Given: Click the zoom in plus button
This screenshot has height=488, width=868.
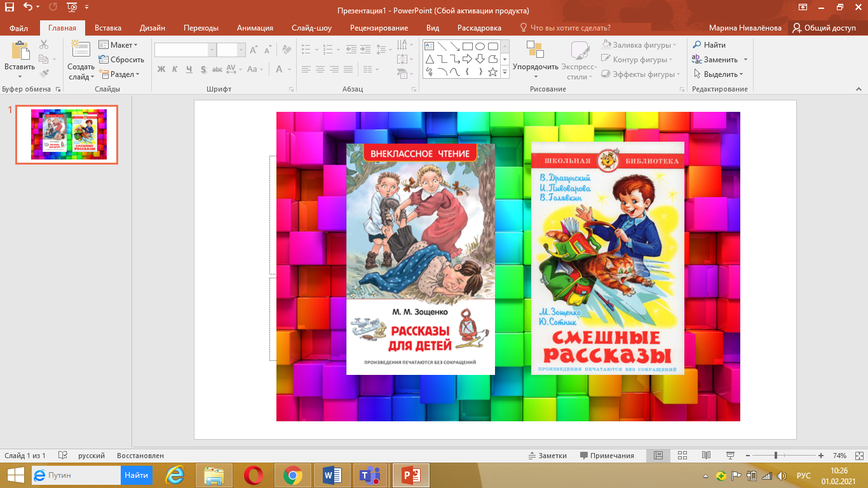Looking at the screenshot, I should 821,456.
